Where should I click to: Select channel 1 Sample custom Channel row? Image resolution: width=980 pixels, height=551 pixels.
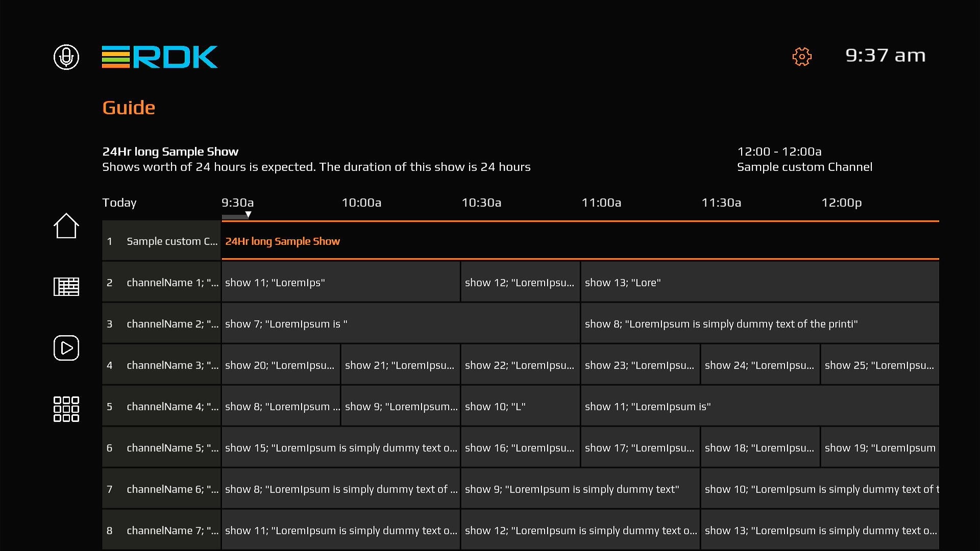(161, 241)
